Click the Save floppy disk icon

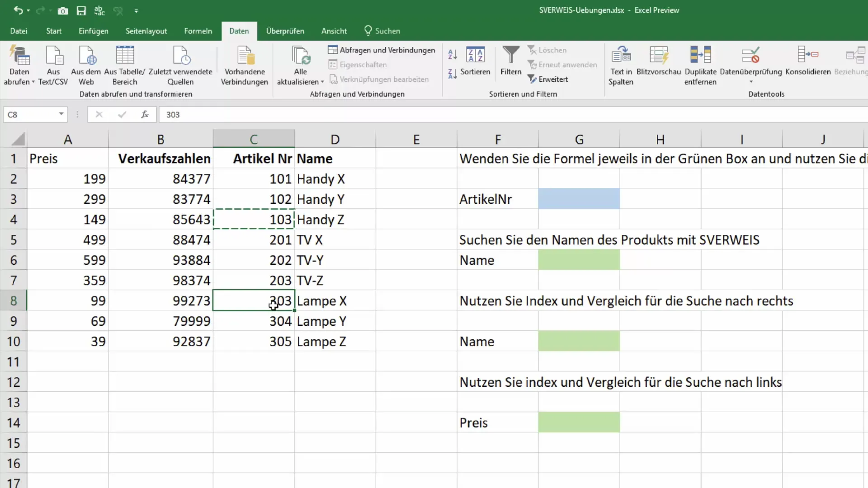tap(81, 11)
